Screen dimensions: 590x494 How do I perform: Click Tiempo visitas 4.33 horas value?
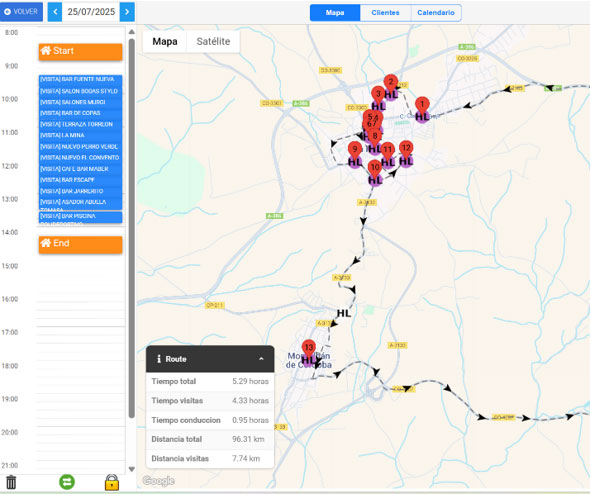pos(250,401)
